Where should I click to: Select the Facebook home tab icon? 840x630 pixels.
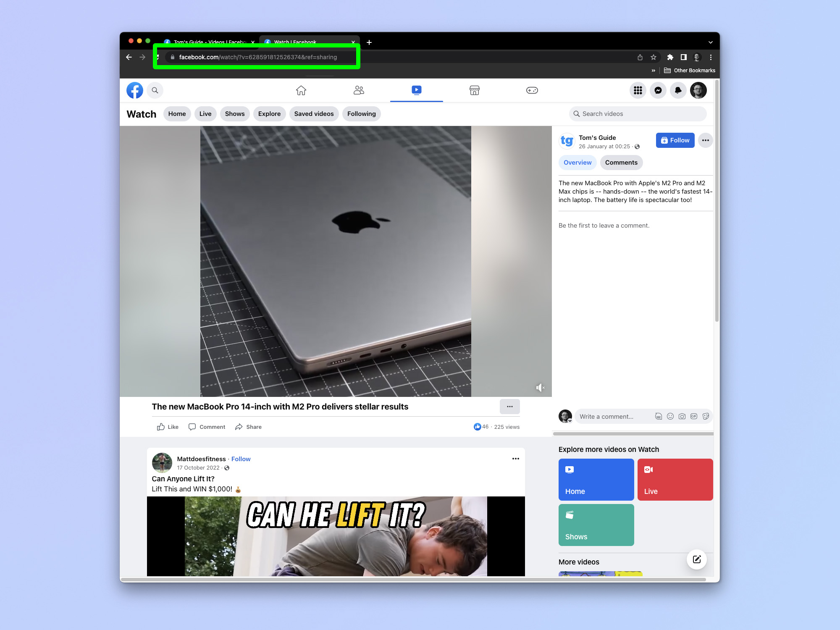tap(301, 90)
